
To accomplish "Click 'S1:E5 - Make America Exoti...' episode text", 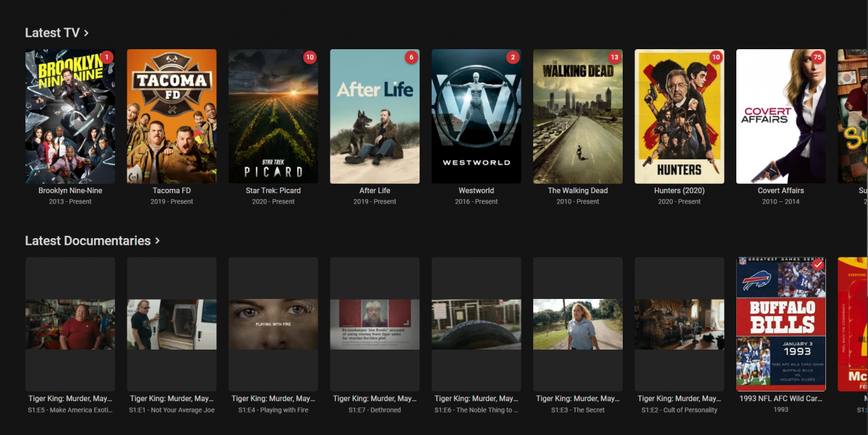I will tap(70, 410).
